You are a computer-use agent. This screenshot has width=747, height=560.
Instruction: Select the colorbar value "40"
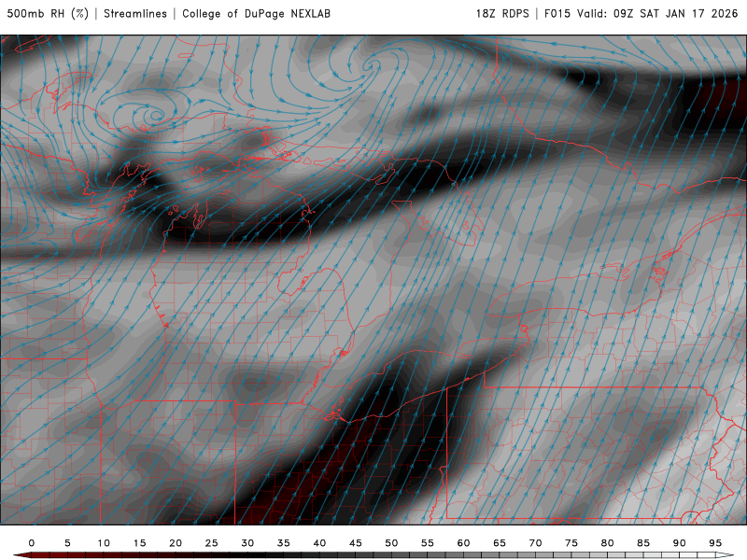coord(319,543)
